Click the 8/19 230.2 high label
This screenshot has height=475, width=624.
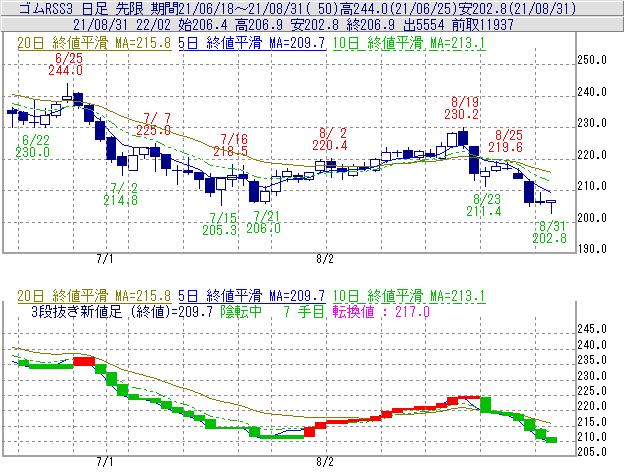462,108
